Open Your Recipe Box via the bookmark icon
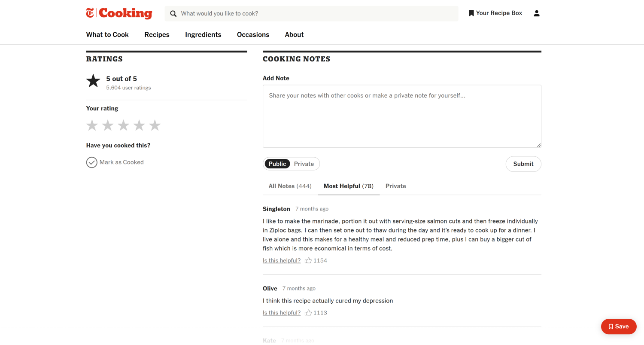644x345 pixels. (471, 13)
